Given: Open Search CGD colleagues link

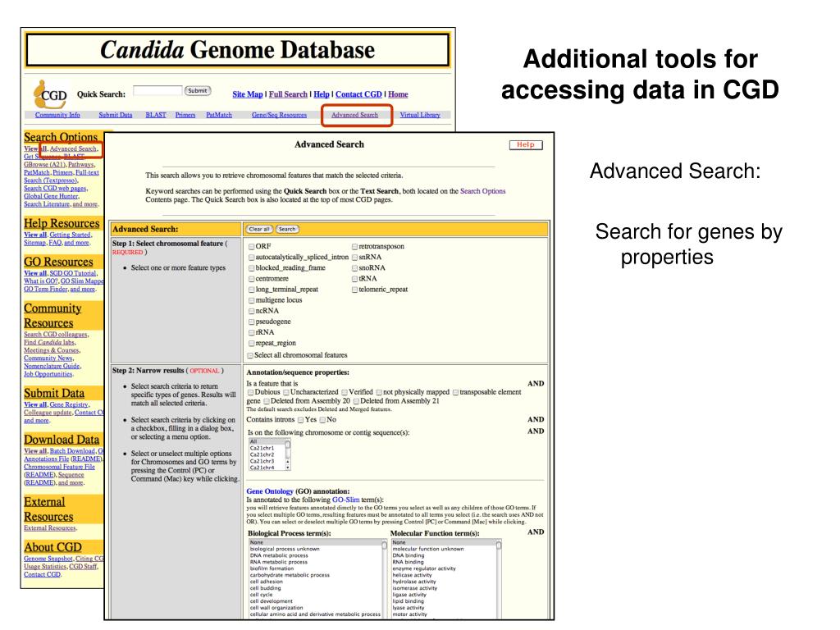Looking at the screenshot, I should [x=56, y=335].
